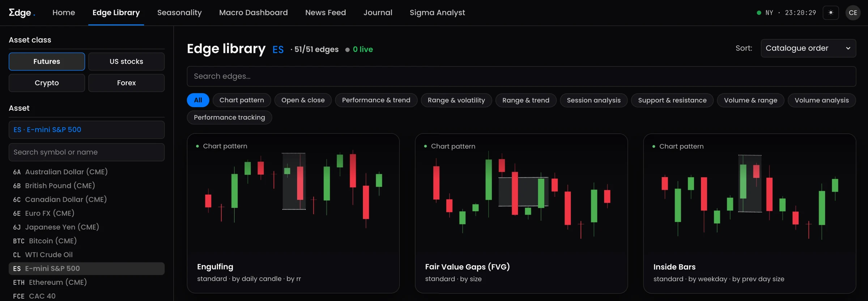The height and width of the screenshot is (301, 868).
Task: Choose WTI Crude Oil asset
Action: tap(86, 255)
